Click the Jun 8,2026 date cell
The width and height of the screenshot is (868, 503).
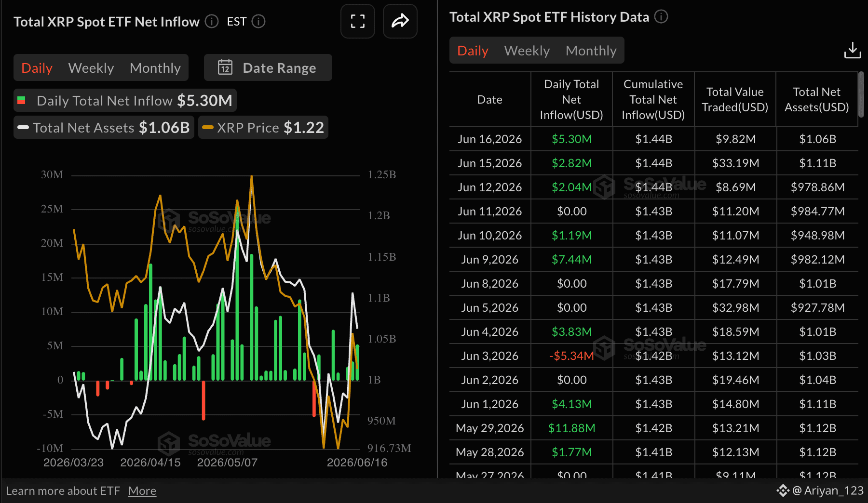(x=490, y=284)
